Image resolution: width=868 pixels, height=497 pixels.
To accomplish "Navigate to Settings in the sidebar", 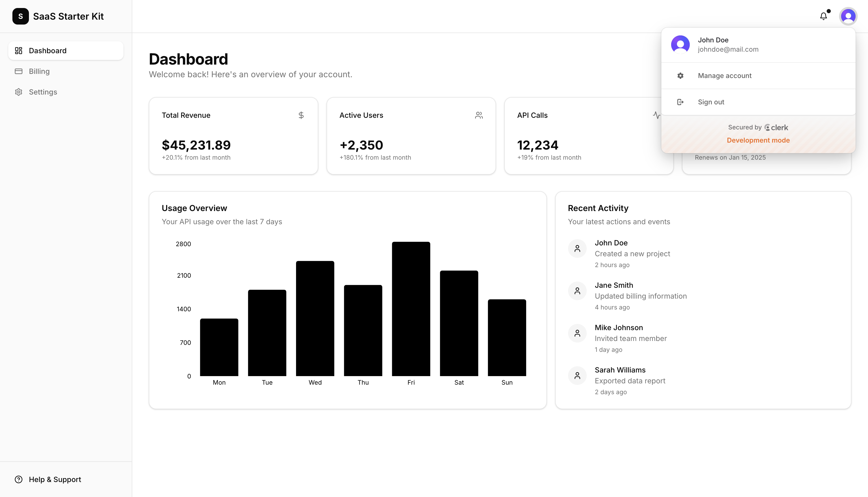I will tap(43, 92).
